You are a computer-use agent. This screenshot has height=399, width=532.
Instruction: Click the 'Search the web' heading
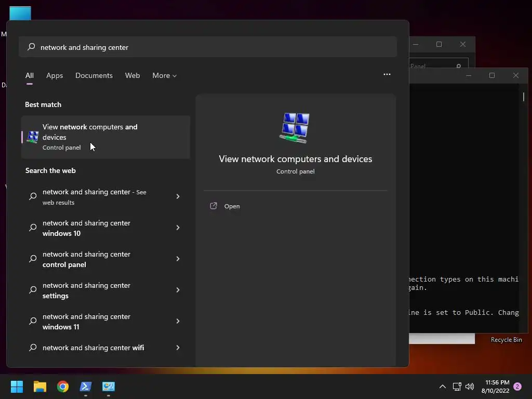coord(50,170)
